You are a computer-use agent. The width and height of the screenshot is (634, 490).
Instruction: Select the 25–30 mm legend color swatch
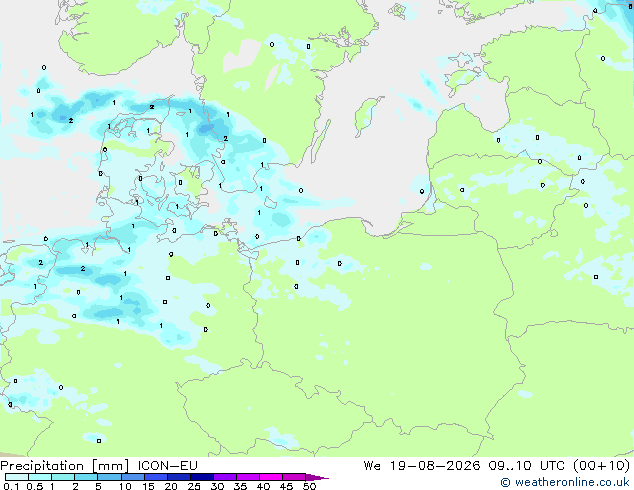point(202,477)
